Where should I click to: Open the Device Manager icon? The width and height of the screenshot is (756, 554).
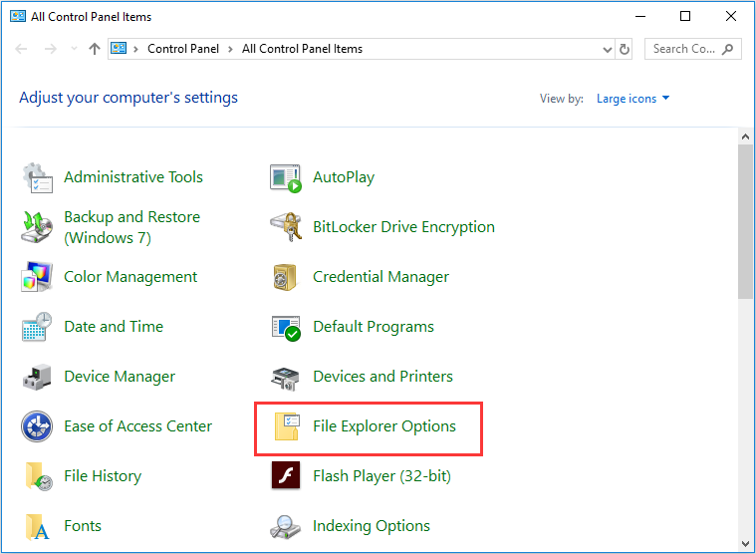click(37, 377)
